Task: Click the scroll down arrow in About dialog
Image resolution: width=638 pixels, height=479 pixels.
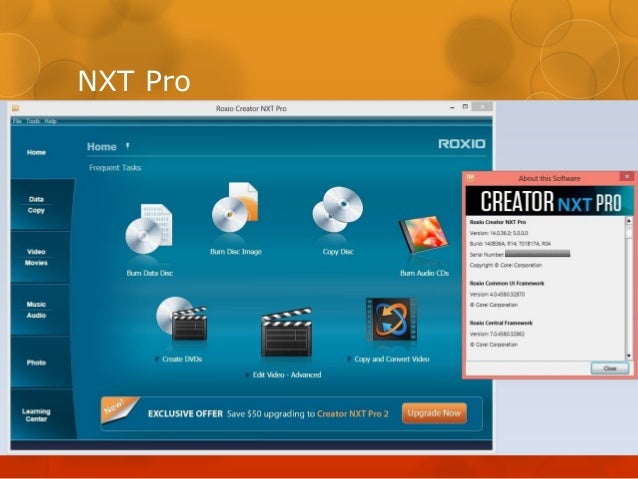Action: pos(629,356)
